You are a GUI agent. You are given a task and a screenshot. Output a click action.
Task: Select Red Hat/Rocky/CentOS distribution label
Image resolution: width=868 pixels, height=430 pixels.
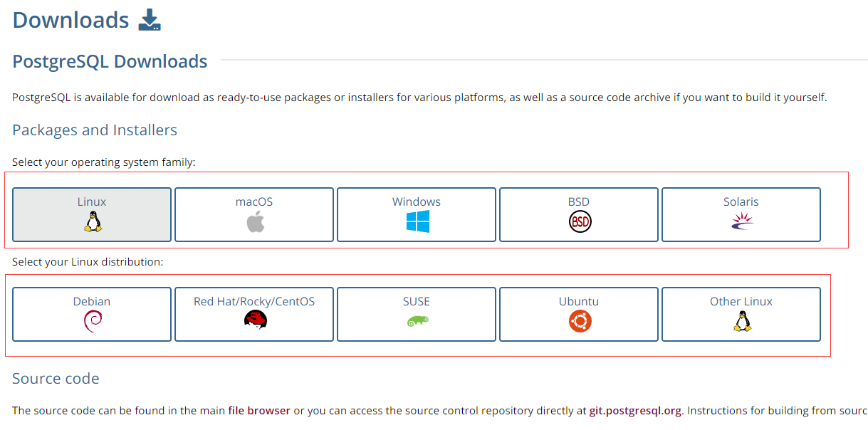pos(254,302)
